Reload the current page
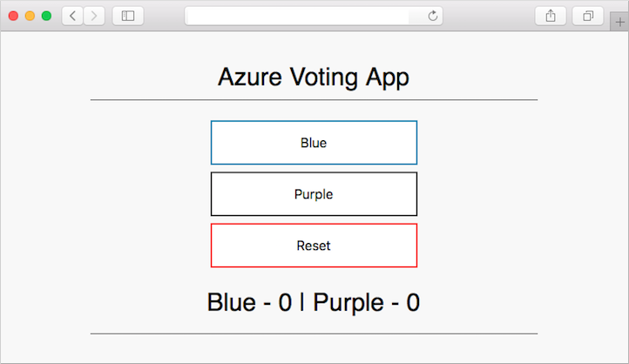629x364 pixels. [433, 16]
